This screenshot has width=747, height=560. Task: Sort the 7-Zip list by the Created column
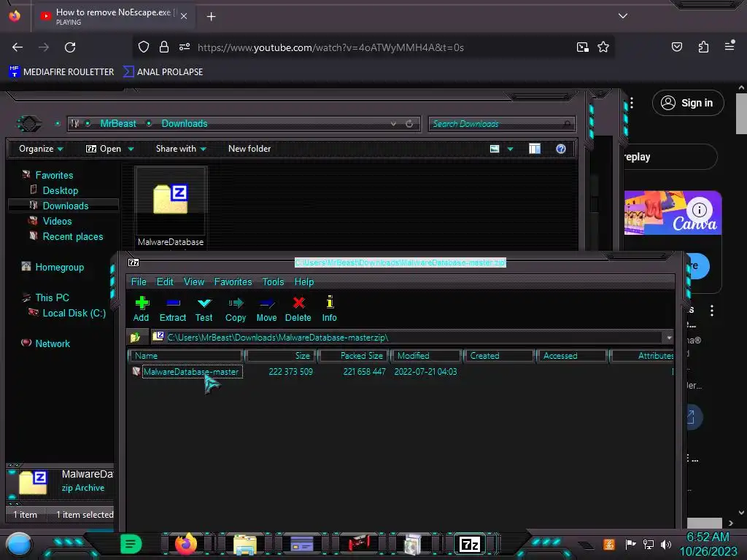pyautogui.click(x=499, y=356)
